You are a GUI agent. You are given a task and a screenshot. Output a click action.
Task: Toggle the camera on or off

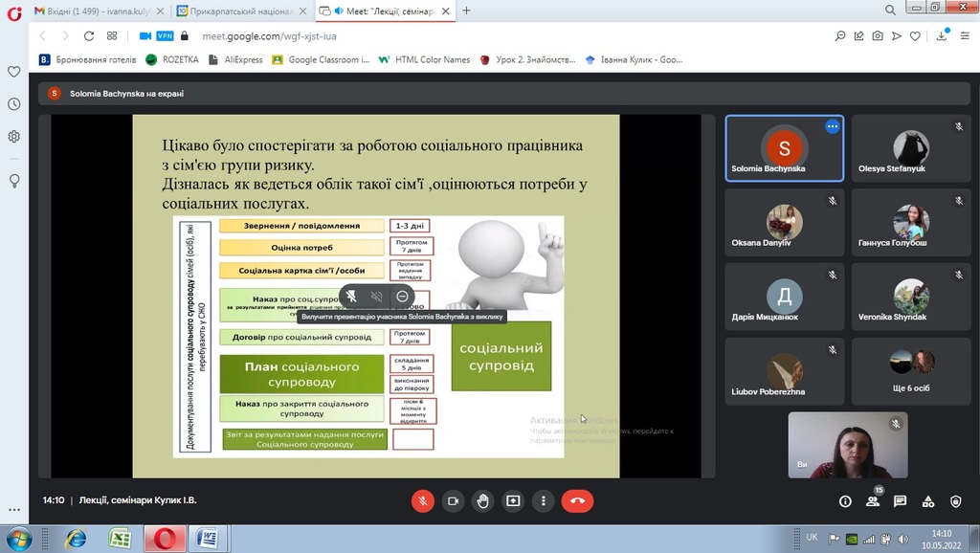click(453, 500)
